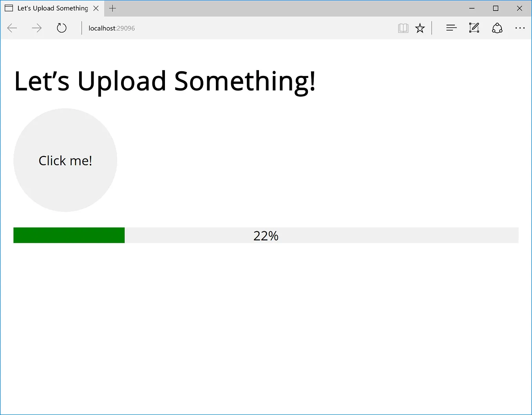
Task: Select the Let's Upload Something tab
Action: coord(52,8)
